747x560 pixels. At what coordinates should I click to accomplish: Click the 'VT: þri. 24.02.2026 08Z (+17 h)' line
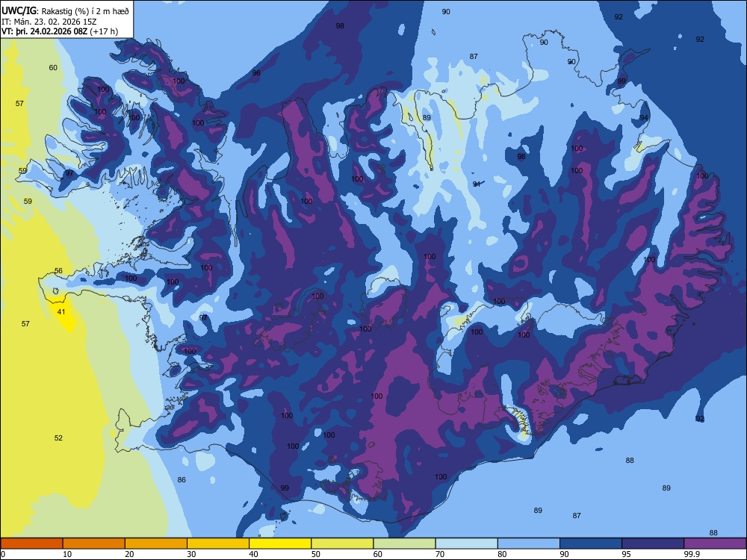[x=60, y=31]
